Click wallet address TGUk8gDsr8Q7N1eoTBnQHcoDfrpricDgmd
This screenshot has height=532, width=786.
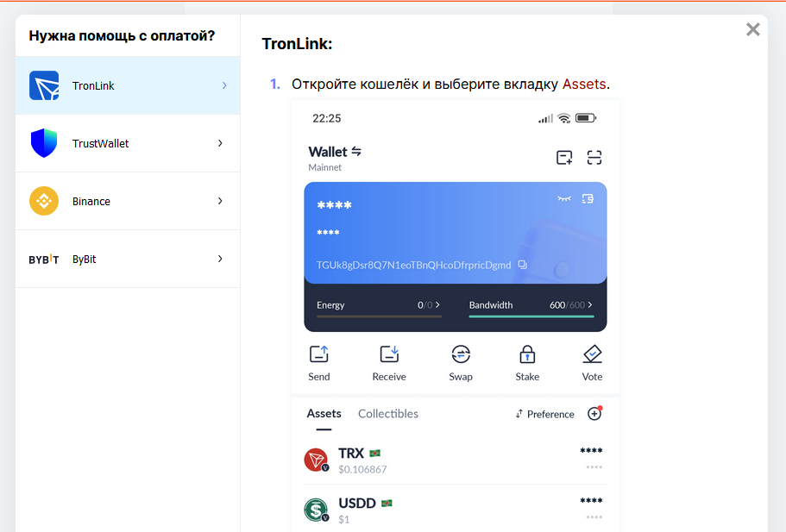tap(413, 265)
